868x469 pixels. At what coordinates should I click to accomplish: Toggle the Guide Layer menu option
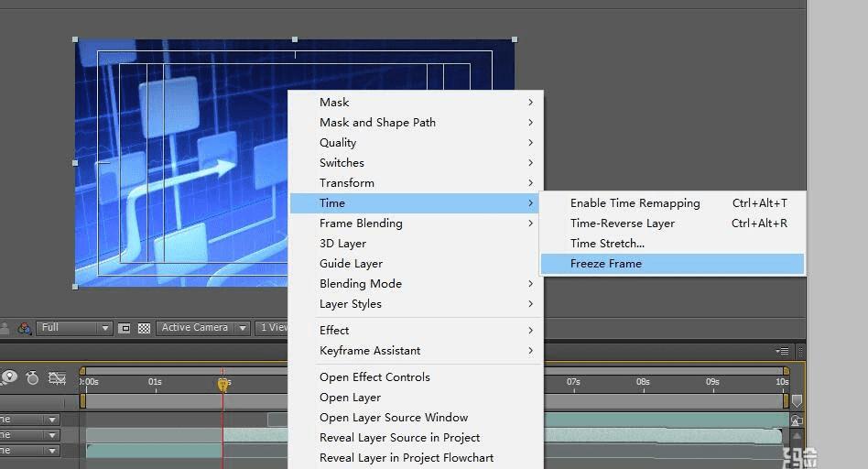point(417,264)
